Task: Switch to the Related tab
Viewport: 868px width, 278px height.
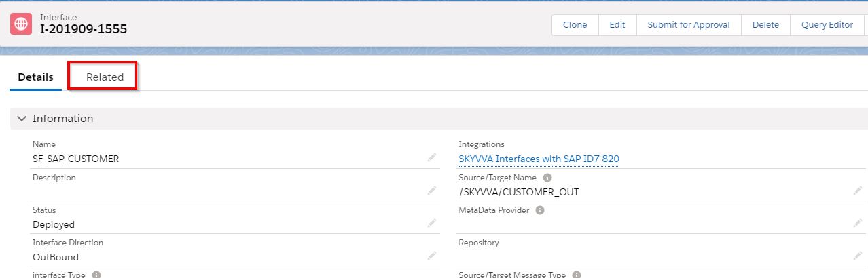Action: click(105, 77)
